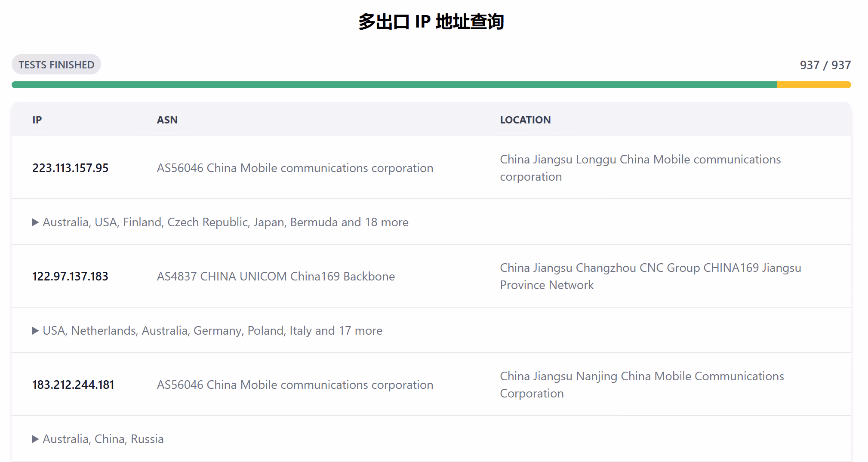Screen dimensions: 868x462
Task: Click the AS4837 CHINA UNICOM Backbone entry
Action: pos(276,276)
